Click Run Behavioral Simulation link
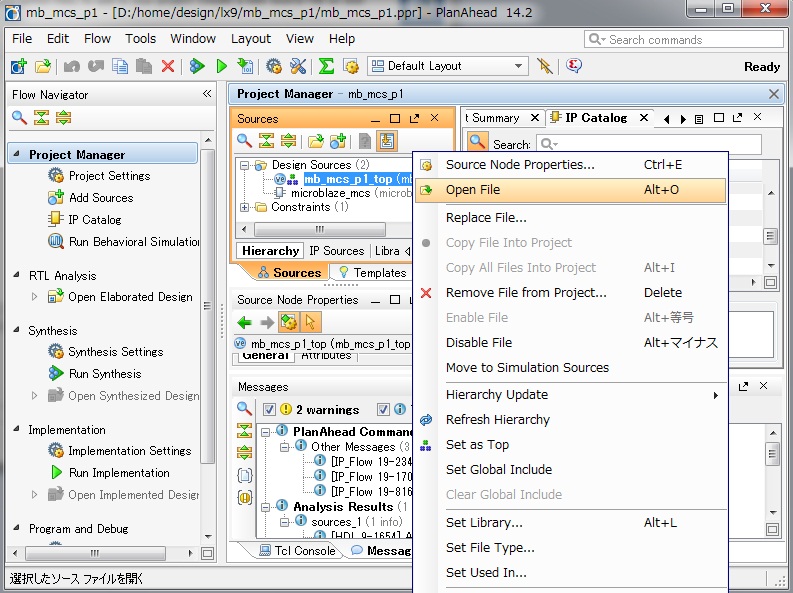793x593 pixels. click(x=134, y=242)
